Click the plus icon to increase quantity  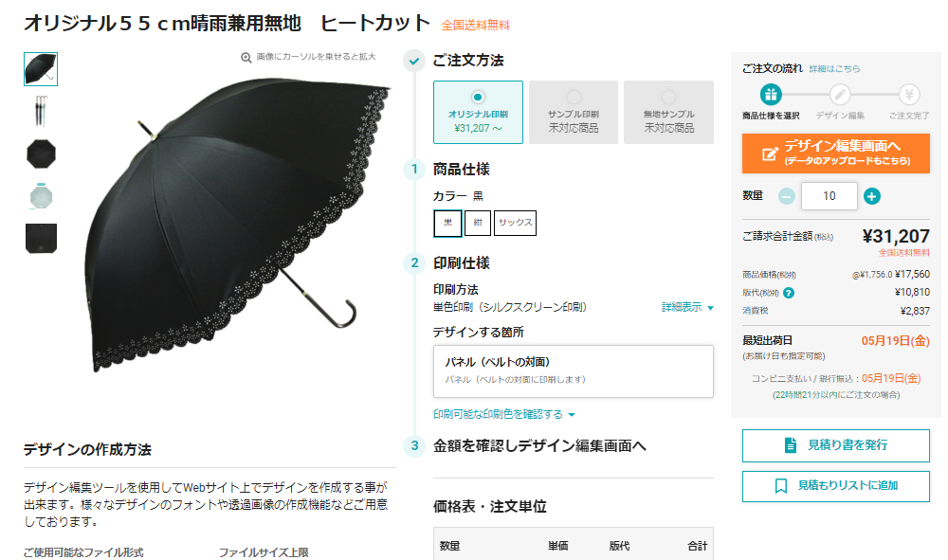872,196
